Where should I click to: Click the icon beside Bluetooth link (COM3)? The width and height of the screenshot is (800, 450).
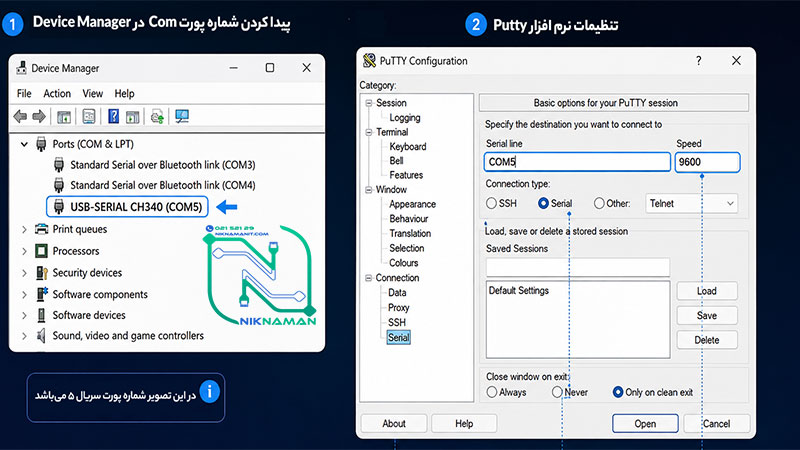click(x=59, y=165)
